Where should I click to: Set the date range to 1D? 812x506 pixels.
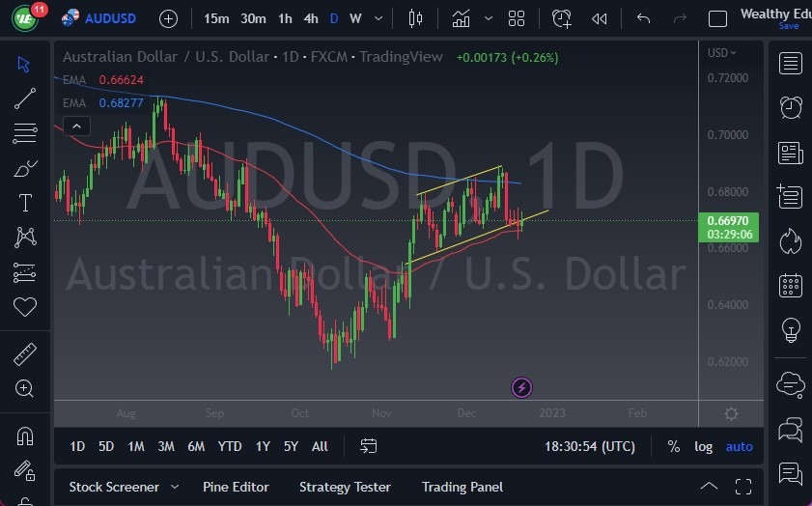click(x=77, y=446)
